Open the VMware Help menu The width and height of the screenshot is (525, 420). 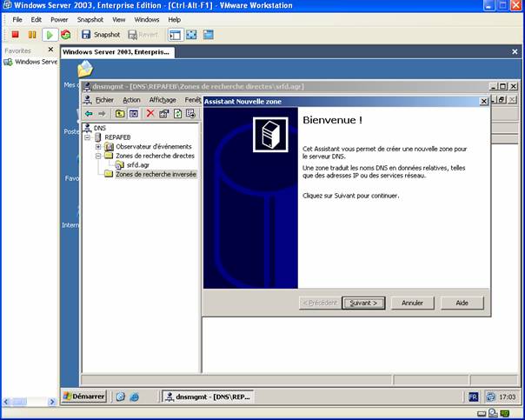[174, 19]
